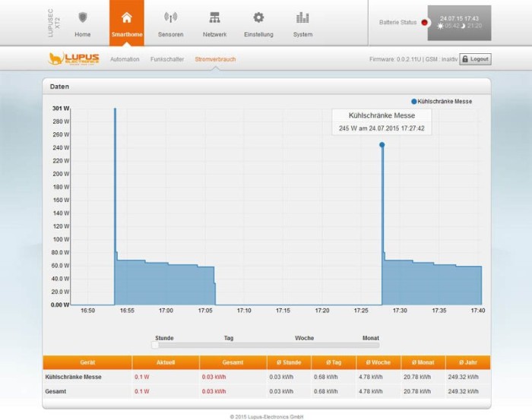The height and width of the screenshot is (420, 532).
Task: Open the Home shield icon
Action: 83,17
